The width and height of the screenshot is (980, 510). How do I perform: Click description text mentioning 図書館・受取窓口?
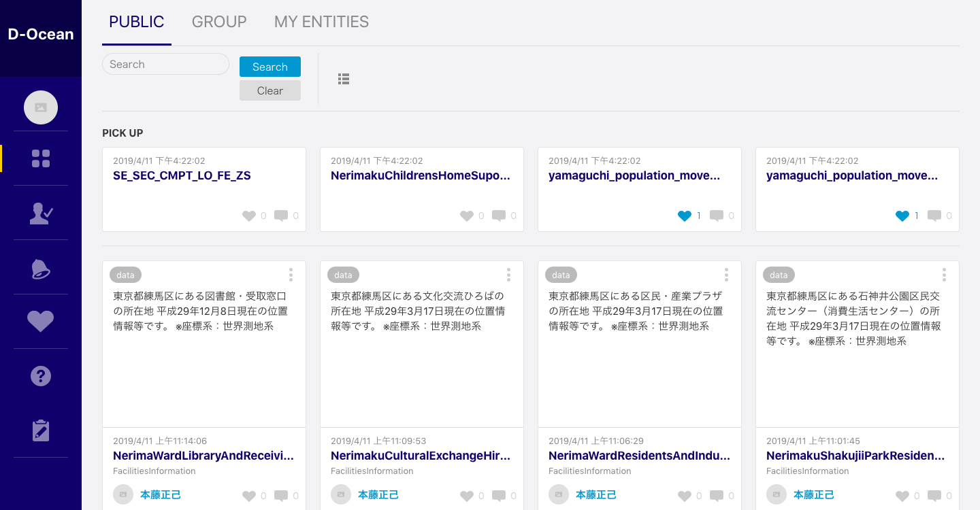pyautogui.click(x=200, y=311)
